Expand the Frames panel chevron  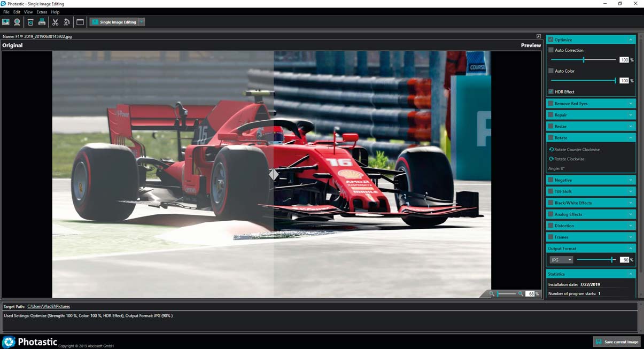click(x=631, y=237)
